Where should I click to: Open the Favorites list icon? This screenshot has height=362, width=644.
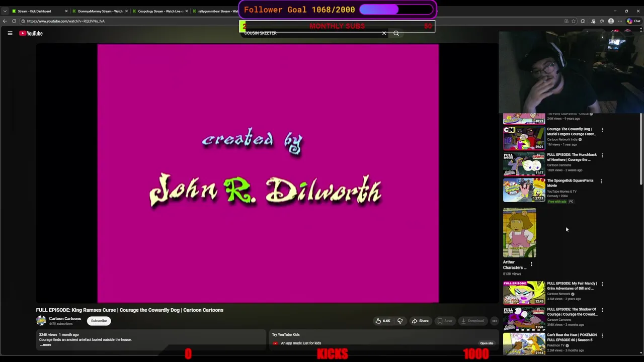tap(602, 21)
